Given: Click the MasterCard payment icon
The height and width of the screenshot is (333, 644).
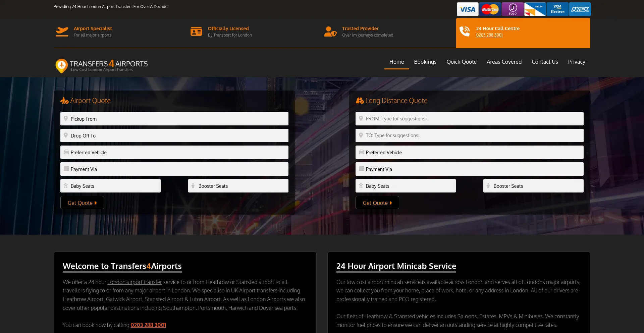Looking at the screenshot, I should [490, 9].
